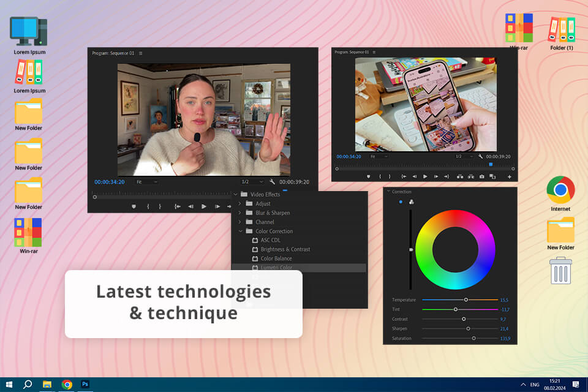Open the Fit zoom dropdown in left monitor

[x=147, y=182]
